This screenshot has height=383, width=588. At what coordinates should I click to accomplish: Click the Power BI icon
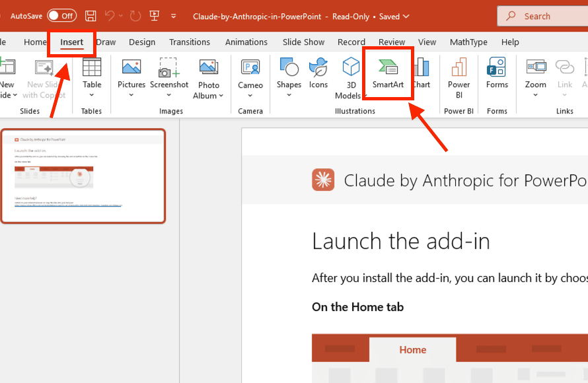[x=459, y=67]
